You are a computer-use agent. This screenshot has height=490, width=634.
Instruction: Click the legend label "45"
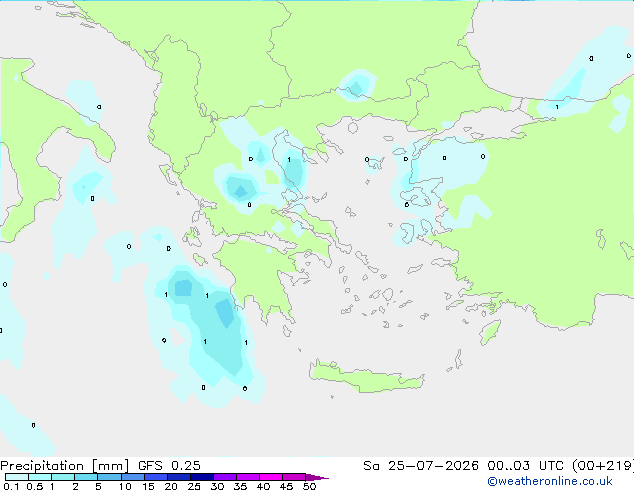pos(286,486)
